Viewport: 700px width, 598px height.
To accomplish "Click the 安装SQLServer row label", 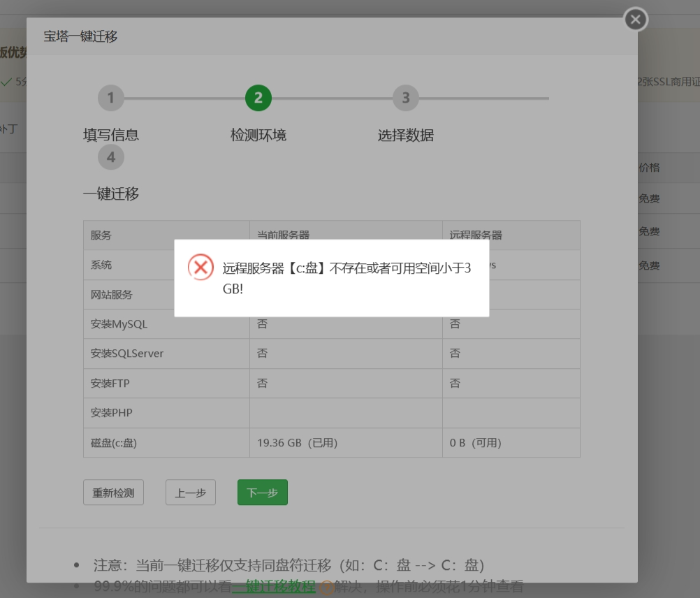I will (126, 353).
